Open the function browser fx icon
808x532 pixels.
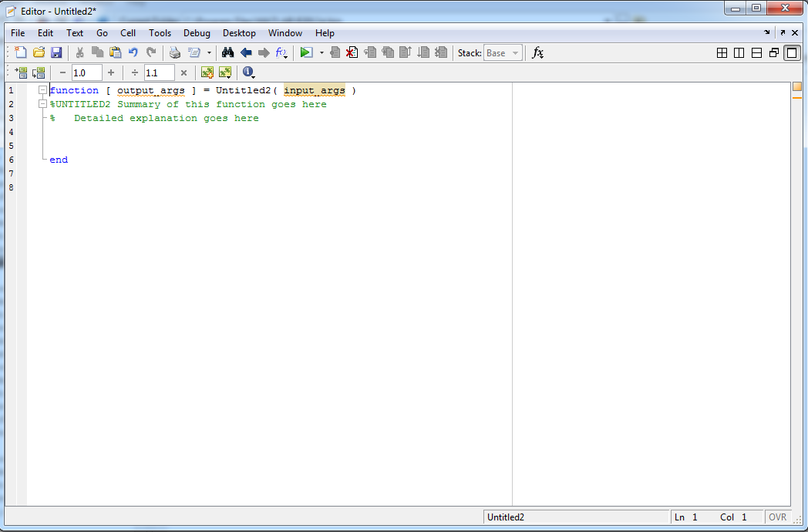coord(537,52)
